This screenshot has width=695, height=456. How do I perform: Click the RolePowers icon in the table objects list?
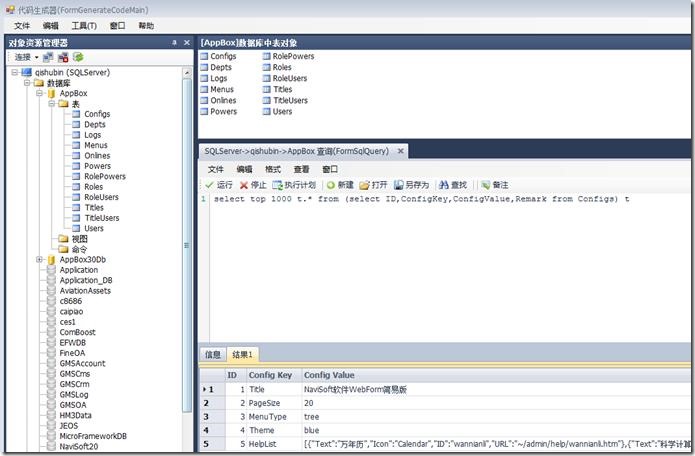(x=266, y=56)
